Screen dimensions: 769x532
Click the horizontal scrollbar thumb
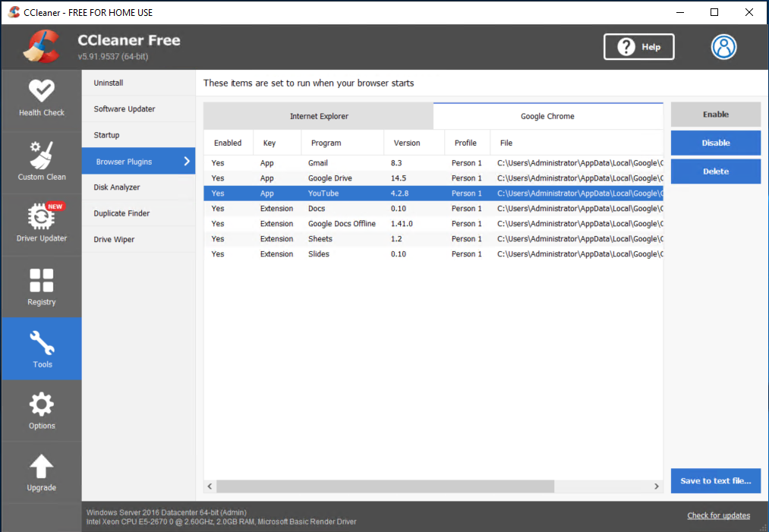click(386, 486)
